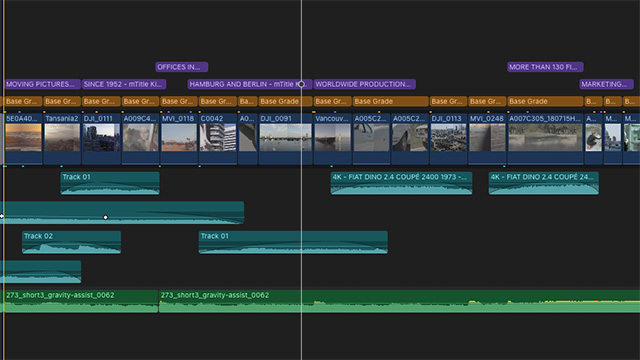The image size is (640, 360).
Task: Select the DJI_0091 harbor clip
Action: click(x=286, y=139)
